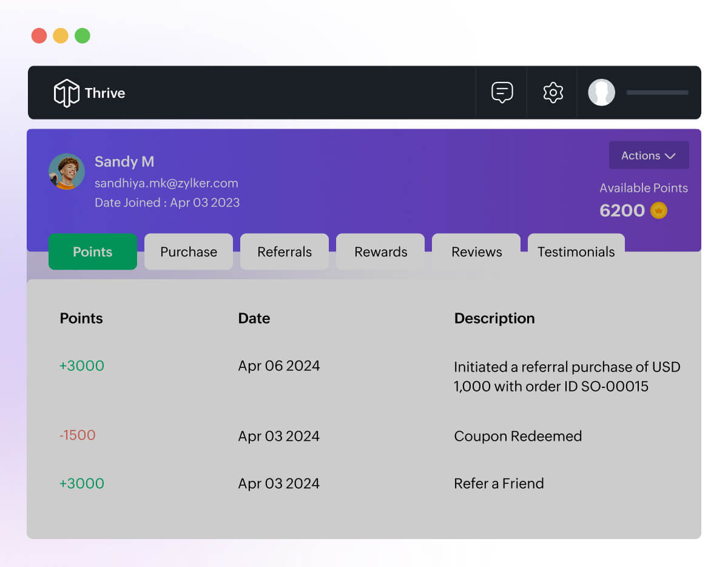Sort by the Date column header

[254, 319]
